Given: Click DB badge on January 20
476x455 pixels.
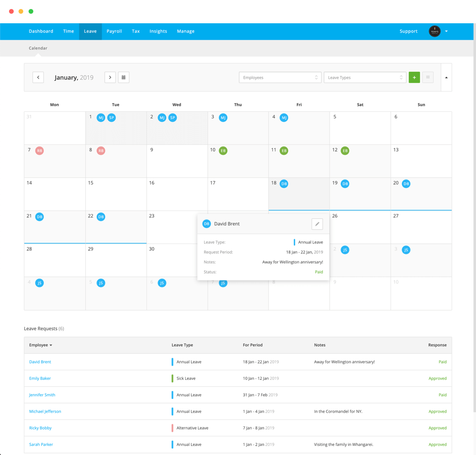Looking at the screenshot, I should coord(406,184).
